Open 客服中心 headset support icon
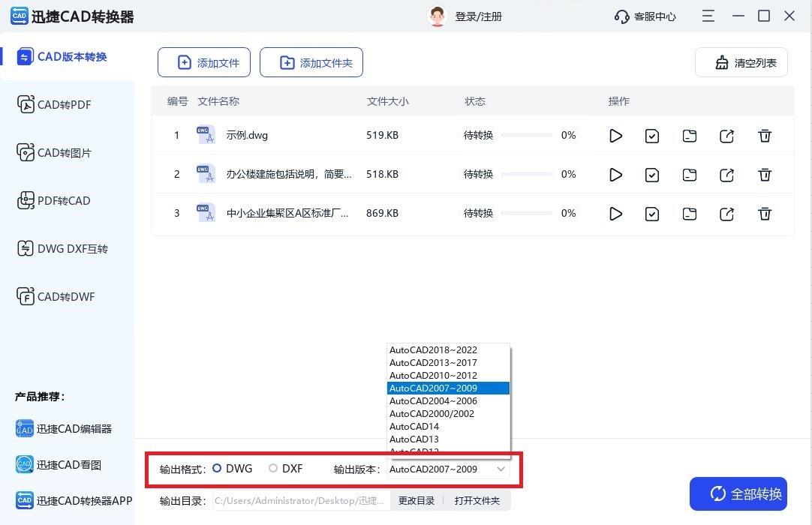The image size is (812, 525). pyautogui.click(x=621, y=16)
